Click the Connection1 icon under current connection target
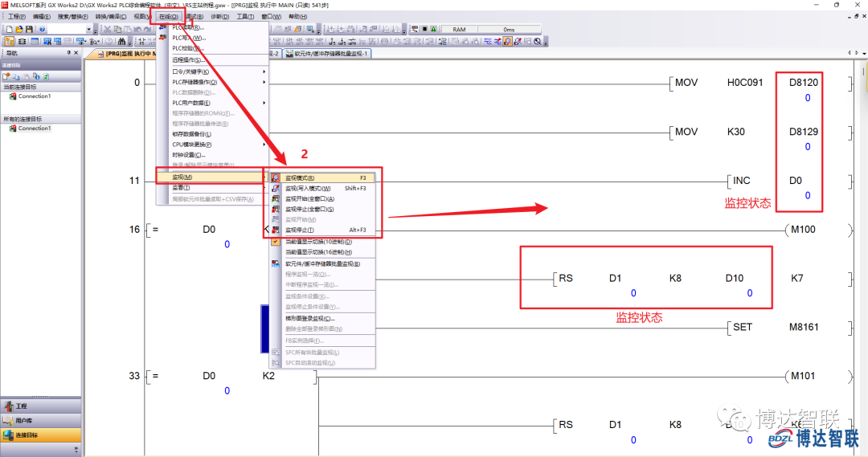868x457 pixels. tap(13, 96)
